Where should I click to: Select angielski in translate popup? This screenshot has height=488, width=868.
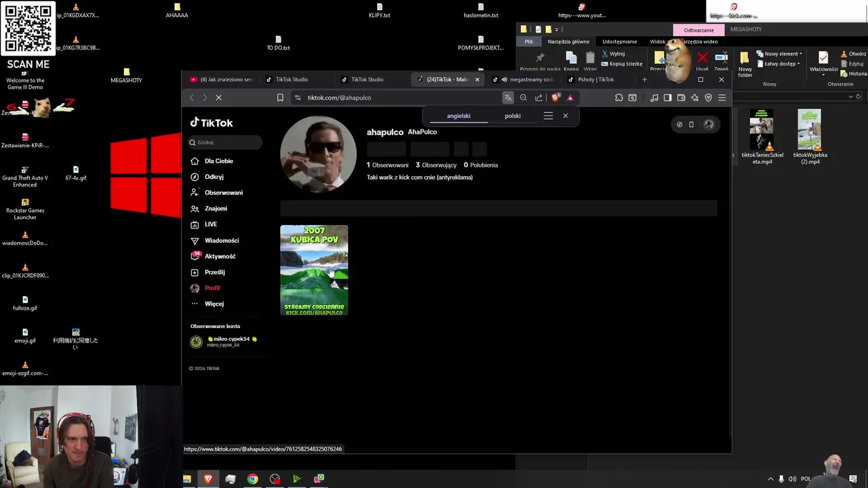pyautogui.click(x=458, y=116)
